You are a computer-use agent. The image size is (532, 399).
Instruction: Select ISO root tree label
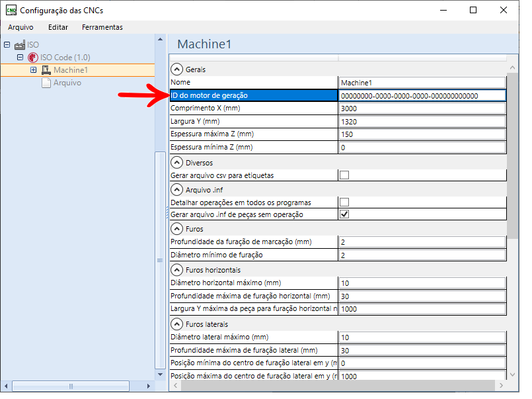[33, 45]
